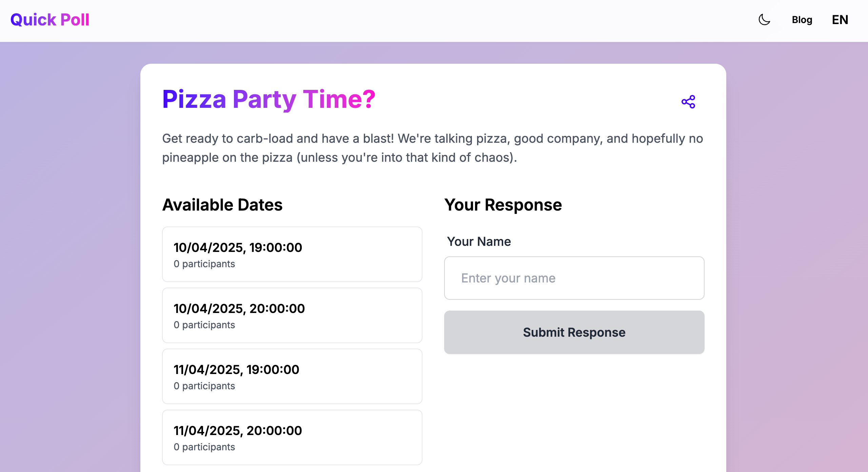Click participants count under 11/04/2025, 19:00:00
The image size is (868, 472).
(204, 386)
